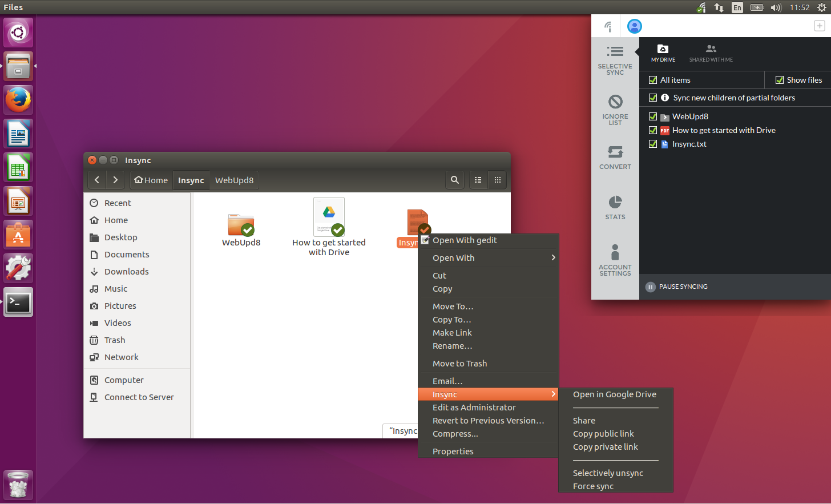Choose Email… in the context menu
The image size is (831, 504).
[488, 381]
